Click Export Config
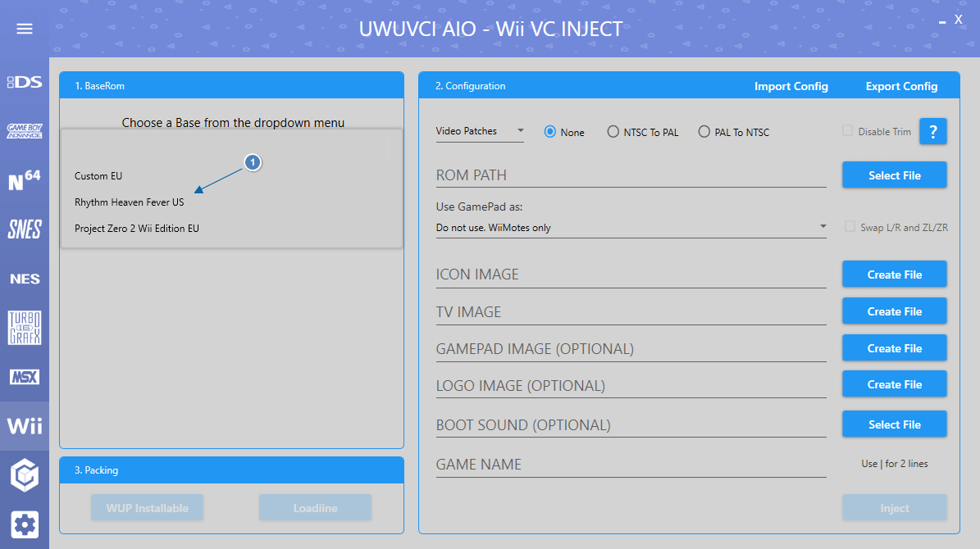 tap(901, 86)
